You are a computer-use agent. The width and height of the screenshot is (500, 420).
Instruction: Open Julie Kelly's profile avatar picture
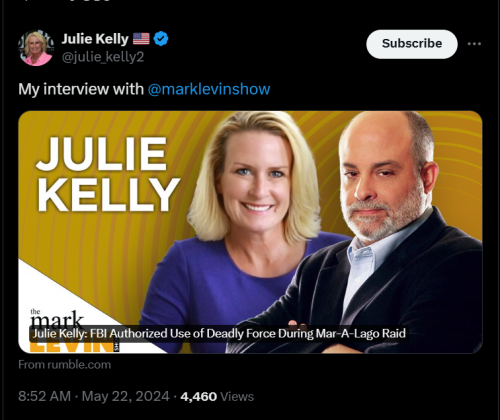[36, 48]
